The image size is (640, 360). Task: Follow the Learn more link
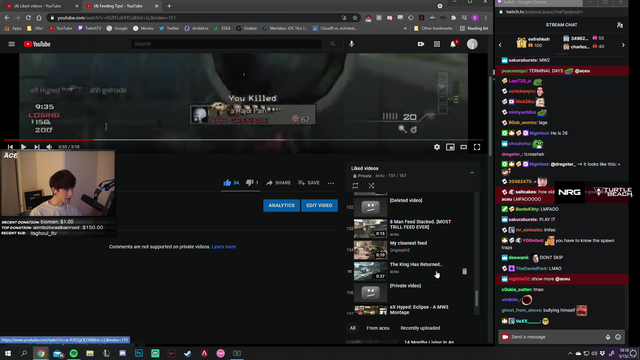pos(224,247)
